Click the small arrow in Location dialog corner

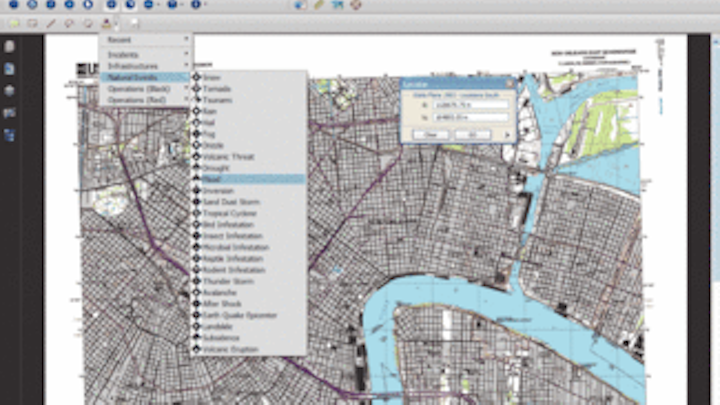(507, 135)
